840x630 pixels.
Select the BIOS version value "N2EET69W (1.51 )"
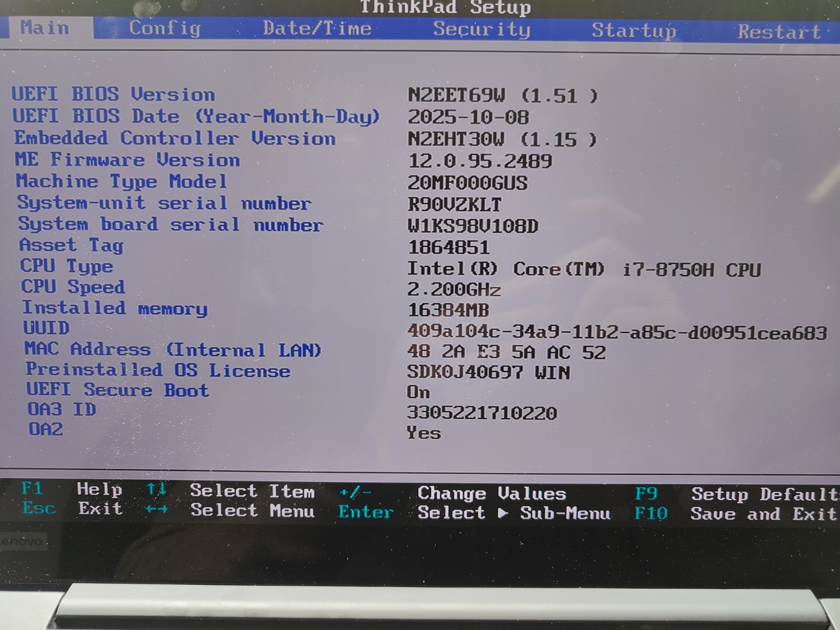click(x=503, y=96)
